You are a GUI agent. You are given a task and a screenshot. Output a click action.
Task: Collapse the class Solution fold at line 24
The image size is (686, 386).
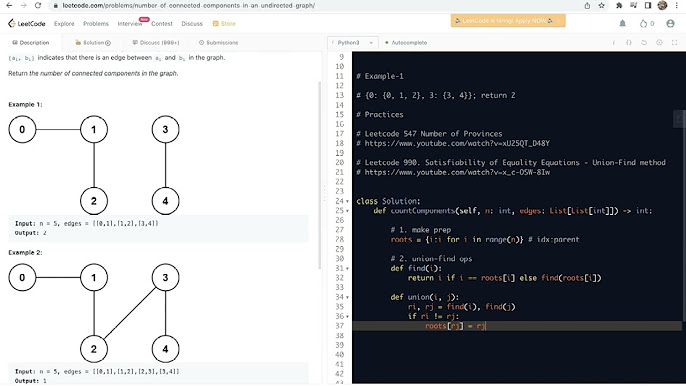point(348,201)
